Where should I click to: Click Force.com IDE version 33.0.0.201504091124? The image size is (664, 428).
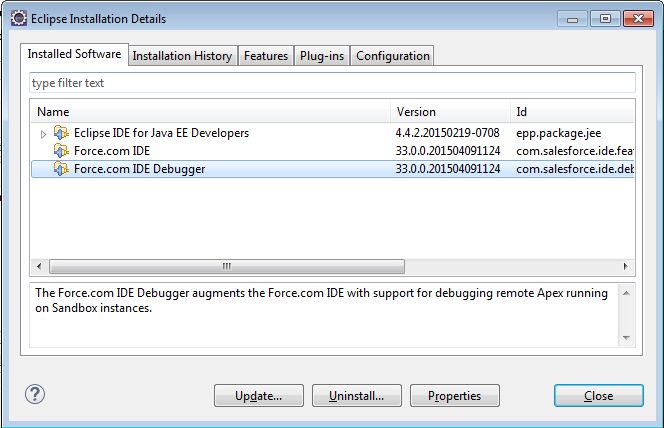click(448, 151)
